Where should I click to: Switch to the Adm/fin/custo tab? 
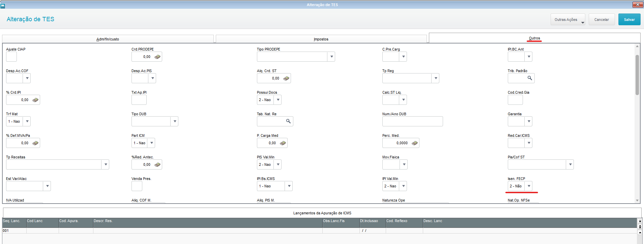point(108,39)
